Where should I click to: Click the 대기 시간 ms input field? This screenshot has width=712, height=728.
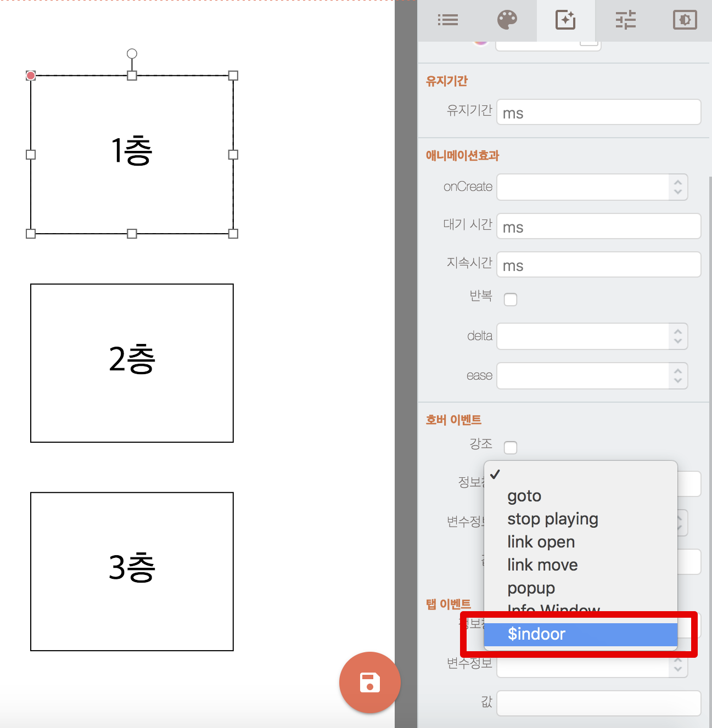tap(599, 227)
